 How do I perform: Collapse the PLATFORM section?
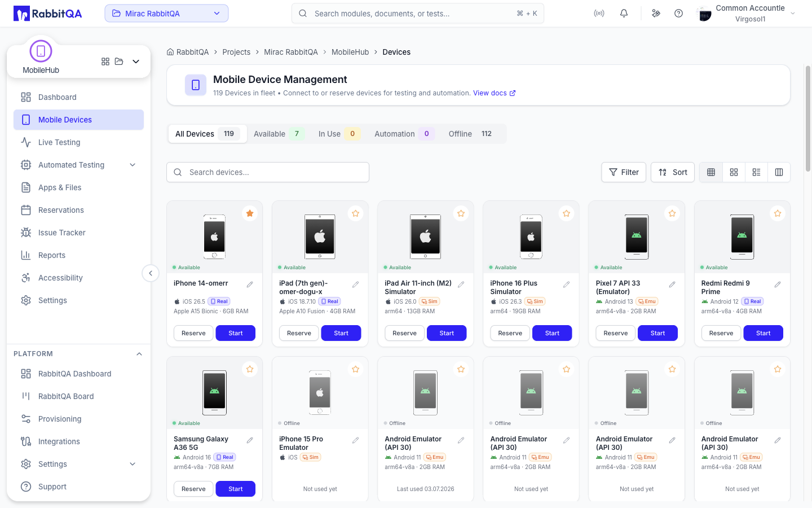coord(139,354)
